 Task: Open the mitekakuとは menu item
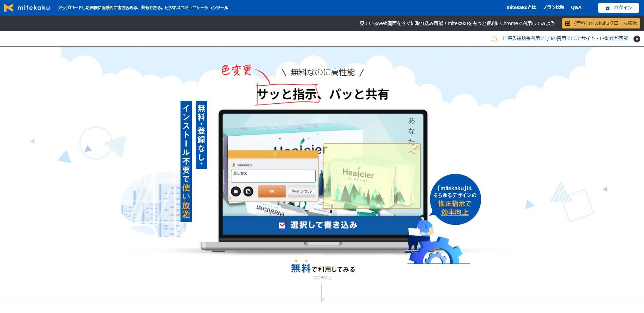pos(521,7)
